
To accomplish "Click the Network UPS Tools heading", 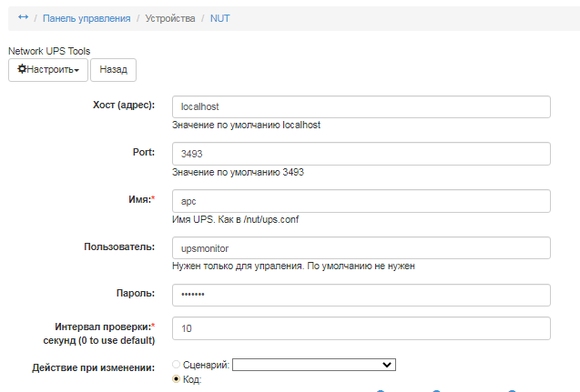I will pos(49,51).
